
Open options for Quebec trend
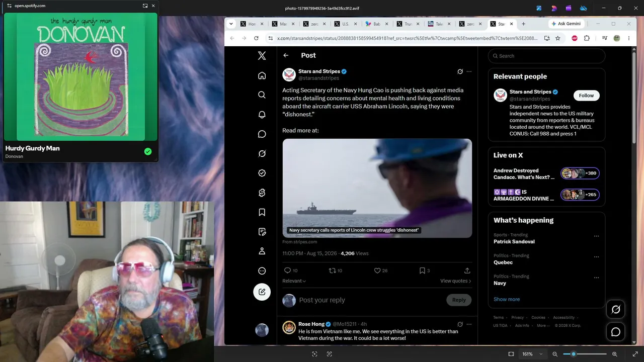[596, 256]
